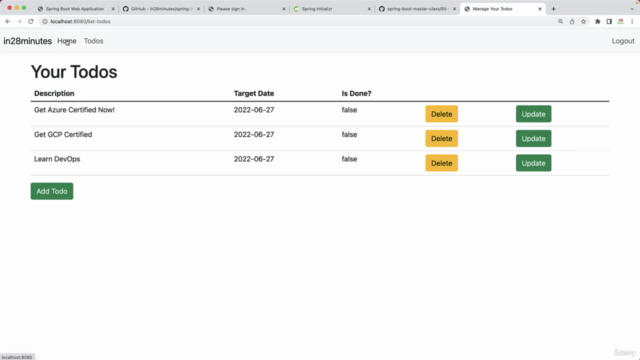
Task: Click the Description column header
Action: pyautogui.click(x=54, y=93)
